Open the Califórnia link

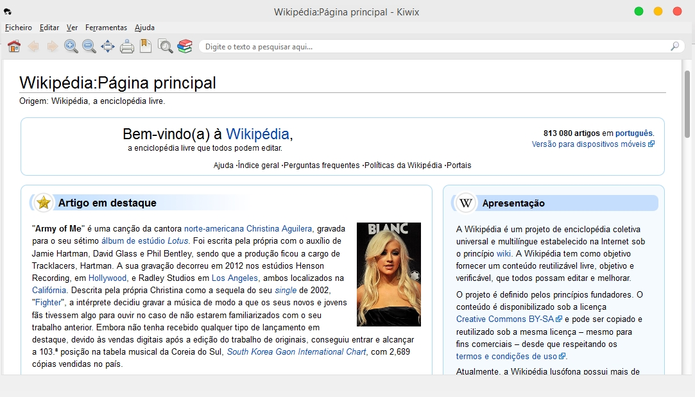click(x=49, y=290)
